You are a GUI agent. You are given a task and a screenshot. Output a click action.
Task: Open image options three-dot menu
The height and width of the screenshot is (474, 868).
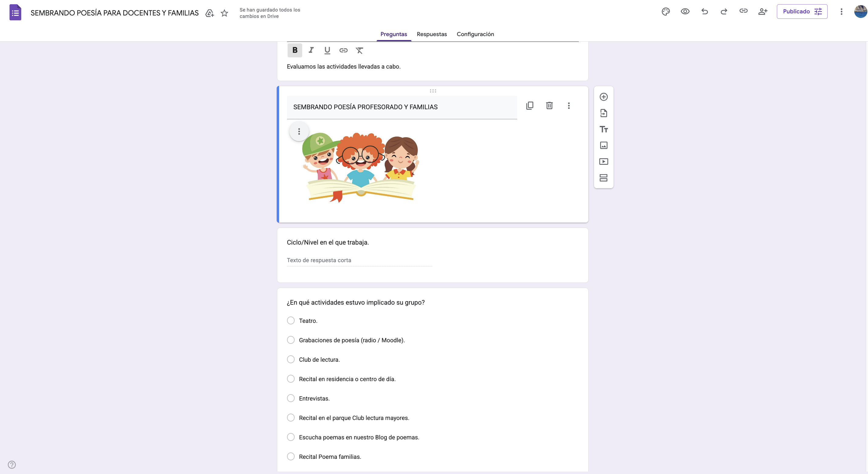(299, 131)
